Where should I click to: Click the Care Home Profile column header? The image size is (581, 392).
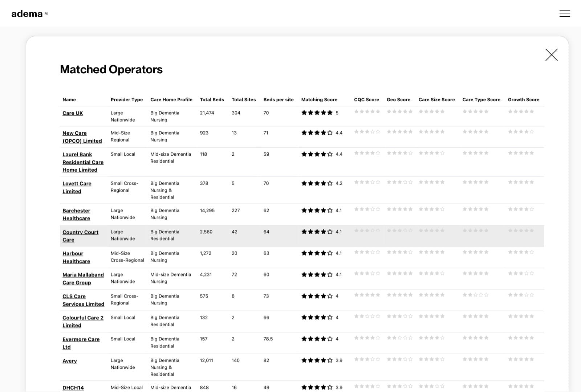(171, 99)
